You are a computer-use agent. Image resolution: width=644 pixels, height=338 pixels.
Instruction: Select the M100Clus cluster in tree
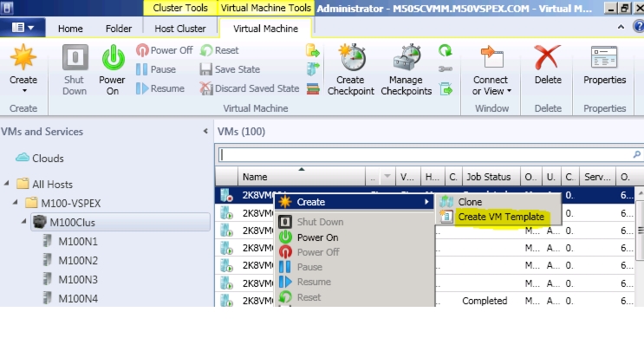coord(120,222)
